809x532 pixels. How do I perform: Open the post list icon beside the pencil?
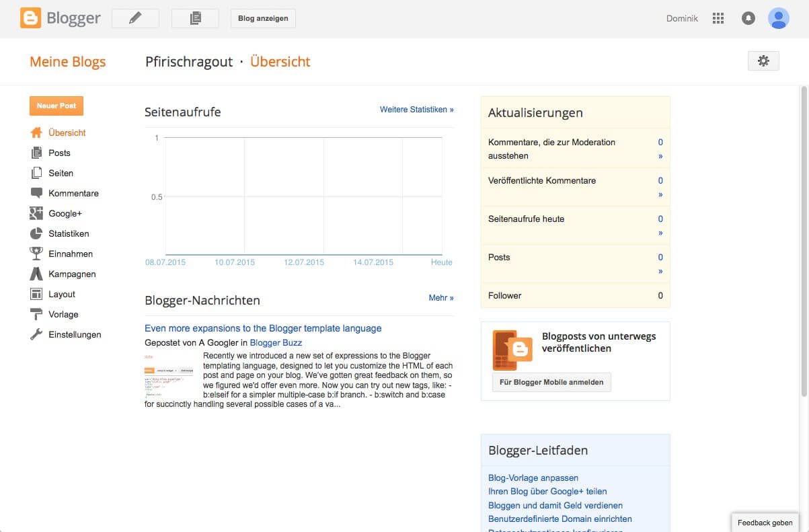195,18
